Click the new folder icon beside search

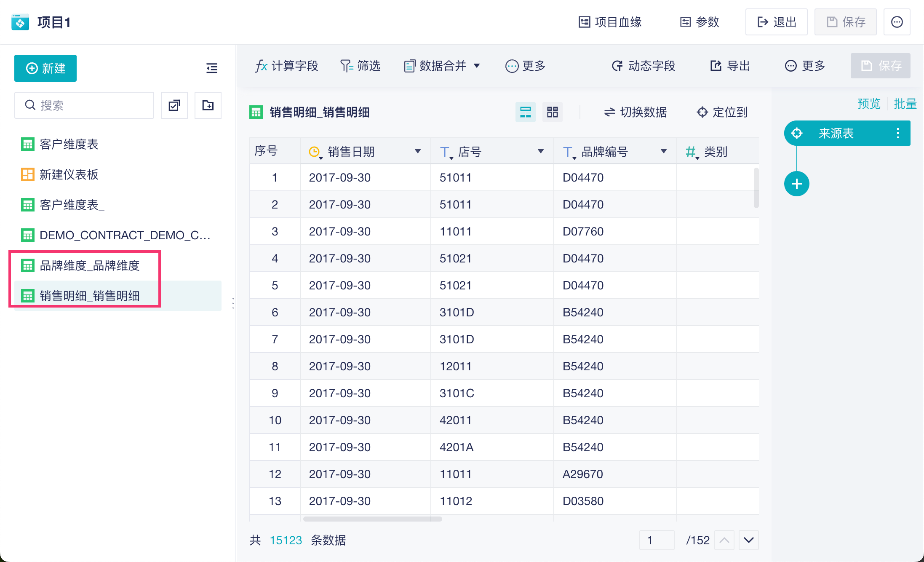coord(208,105)
